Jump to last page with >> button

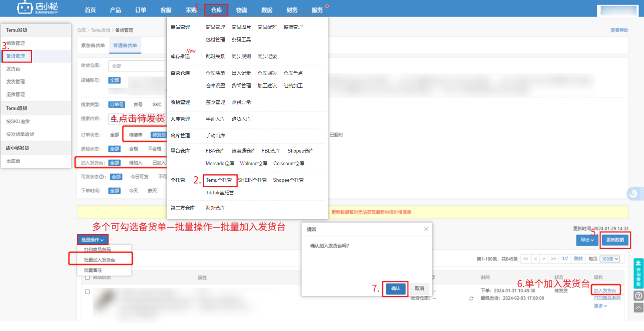553,259
